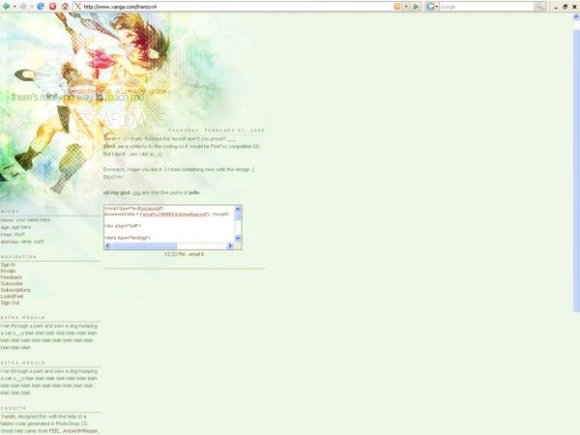Open the Sign In navigation link
The height and width of the screenshot is (435, 580).
point(8,265)
